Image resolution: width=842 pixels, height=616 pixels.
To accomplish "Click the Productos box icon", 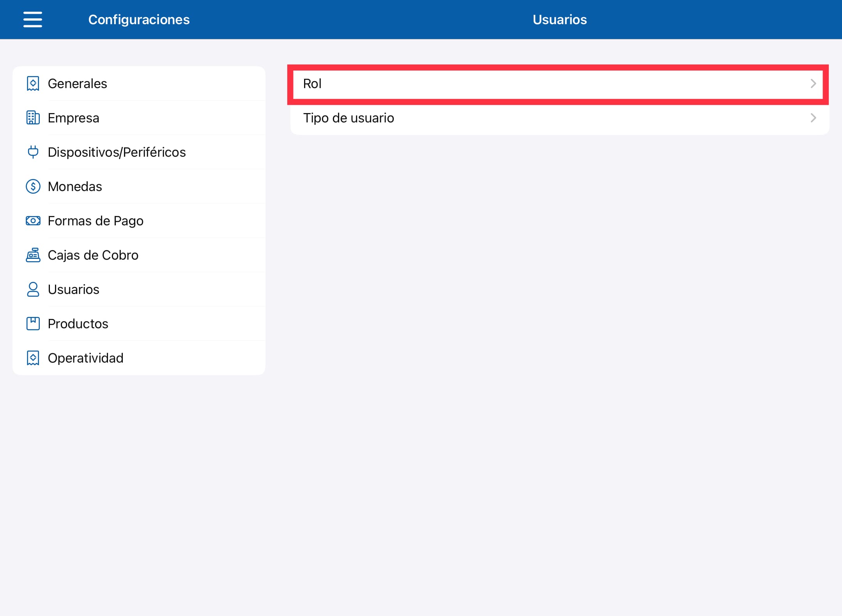I will click(x=33, y=324).
